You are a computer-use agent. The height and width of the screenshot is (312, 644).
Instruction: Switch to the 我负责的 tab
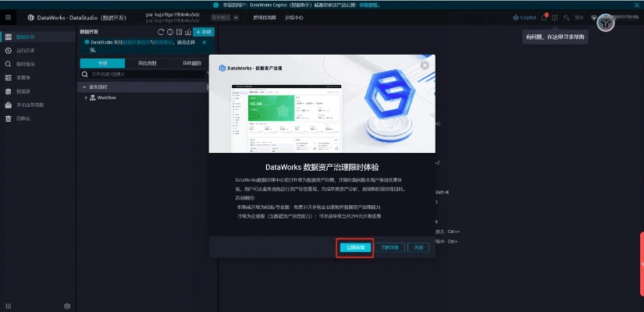coord(147,63)
